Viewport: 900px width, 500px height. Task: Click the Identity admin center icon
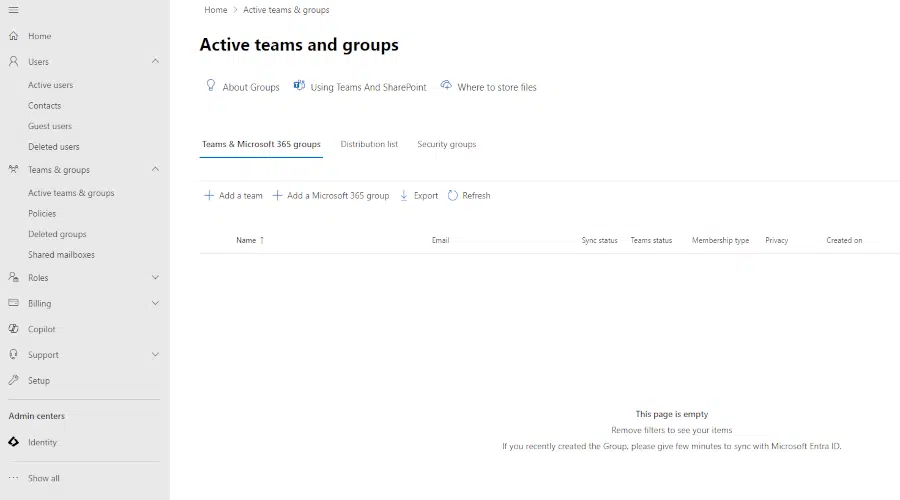(13, 442)
